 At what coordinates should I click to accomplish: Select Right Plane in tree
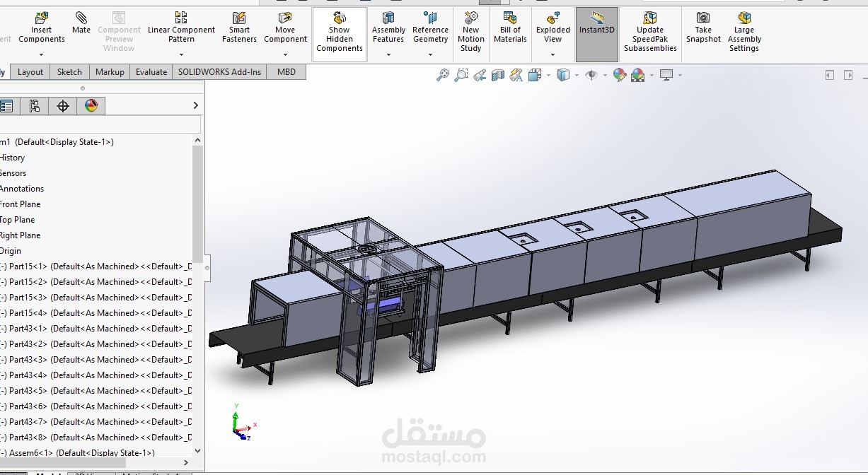click(x=20, y=235)
